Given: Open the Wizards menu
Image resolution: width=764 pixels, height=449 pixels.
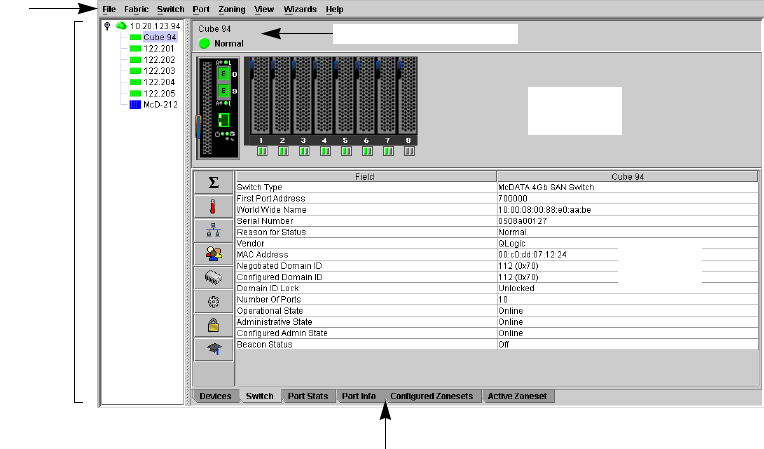Looking at the screenshot, I should tap(300, 8).
